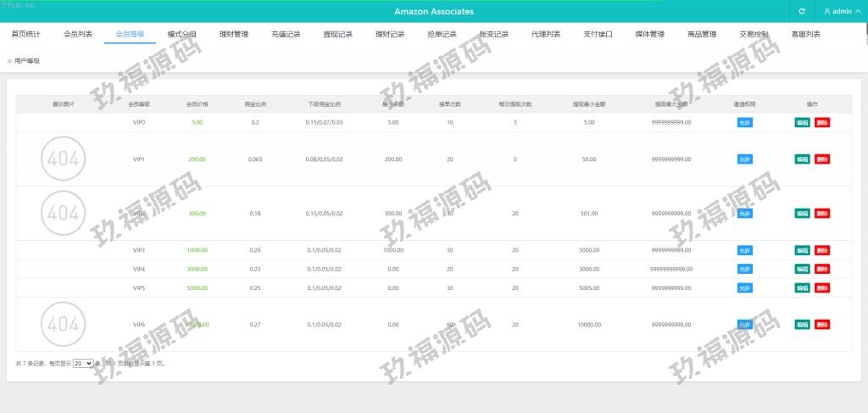The width and height of the screenshot is (868, 413).
Task: Click the green 编辑 button for VIP1
Action: pos(802,159)
